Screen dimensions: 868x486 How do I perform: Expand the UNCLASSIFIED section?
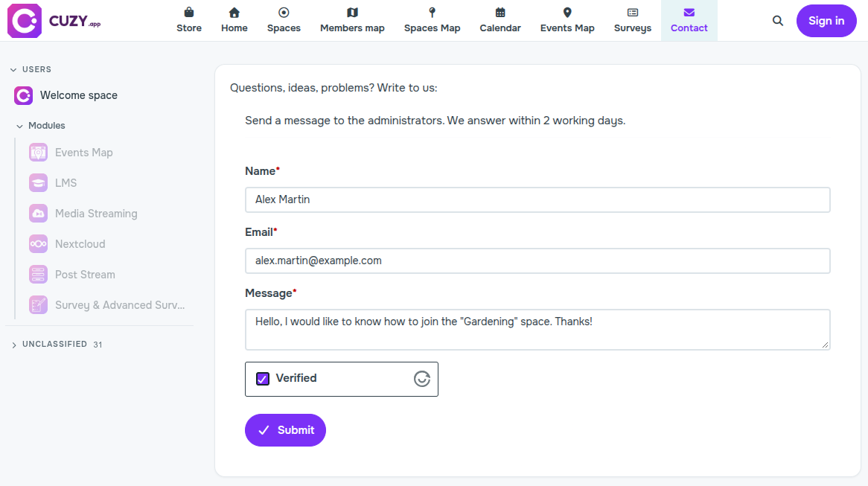pyautogui.click(x=14, y=345)
